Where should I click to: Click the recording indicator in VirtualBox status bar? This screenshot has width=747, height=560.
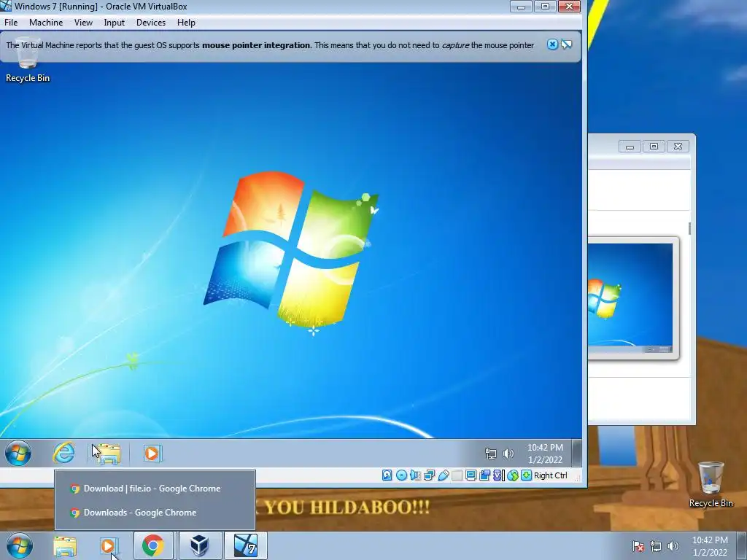click(484, 475)
